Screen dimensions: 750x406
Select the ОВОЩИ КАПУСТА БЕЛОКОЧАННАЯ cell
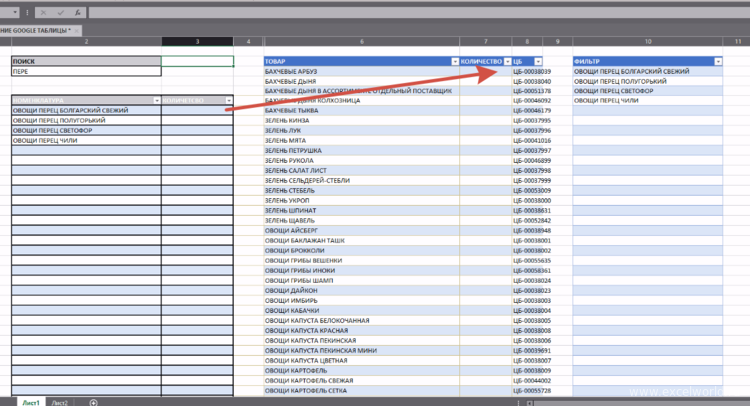pos(362,320)
